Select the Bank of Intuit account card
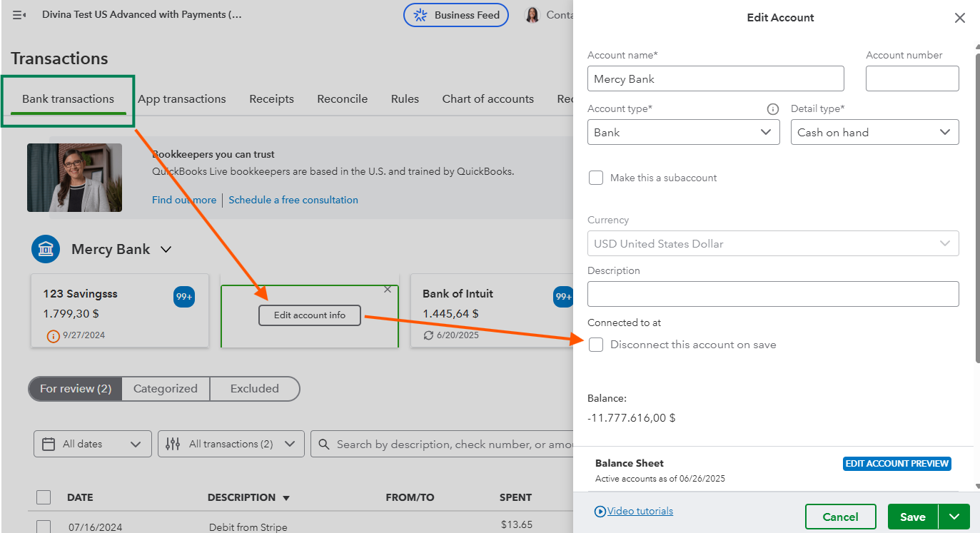The image size is (980, 533). pos(492,310)
